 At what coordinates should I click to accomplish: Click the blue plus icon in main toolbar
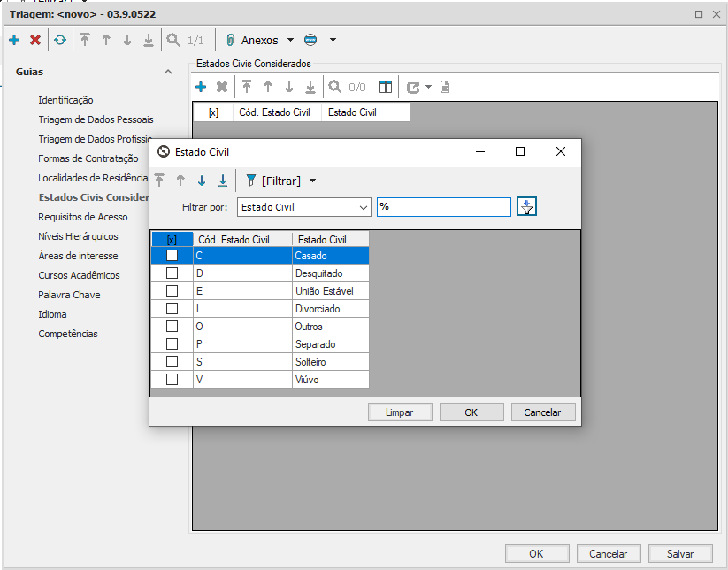tap(14, 40)
